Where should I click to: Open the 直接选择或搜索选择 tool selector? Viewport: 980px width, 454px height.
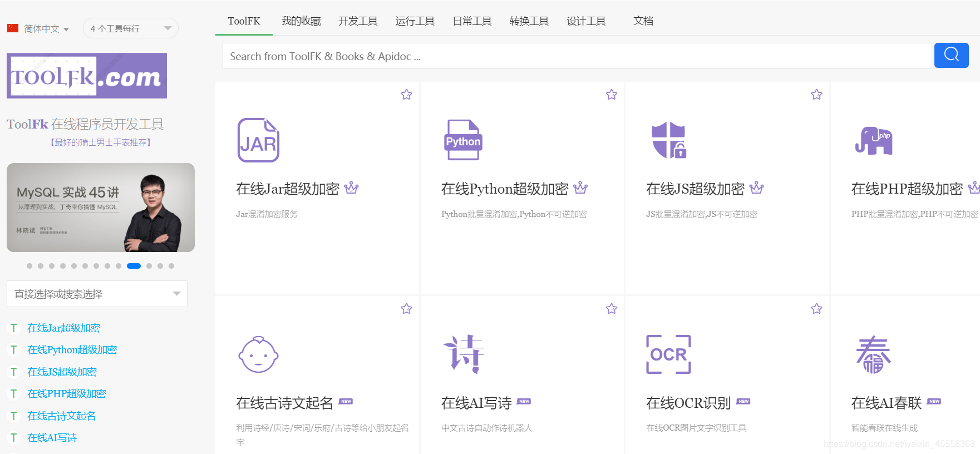(x=97, y=294)
